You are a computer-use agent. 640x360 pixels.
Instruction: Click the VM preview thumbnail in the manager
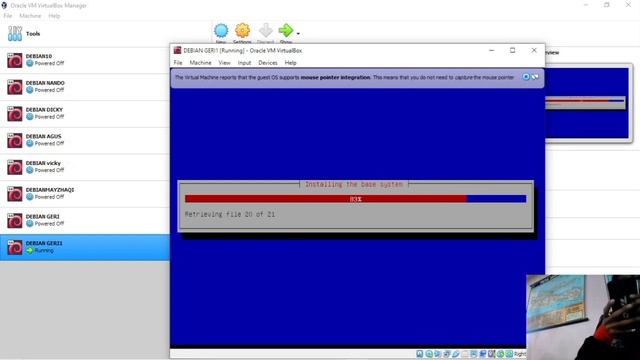(587, 103)
